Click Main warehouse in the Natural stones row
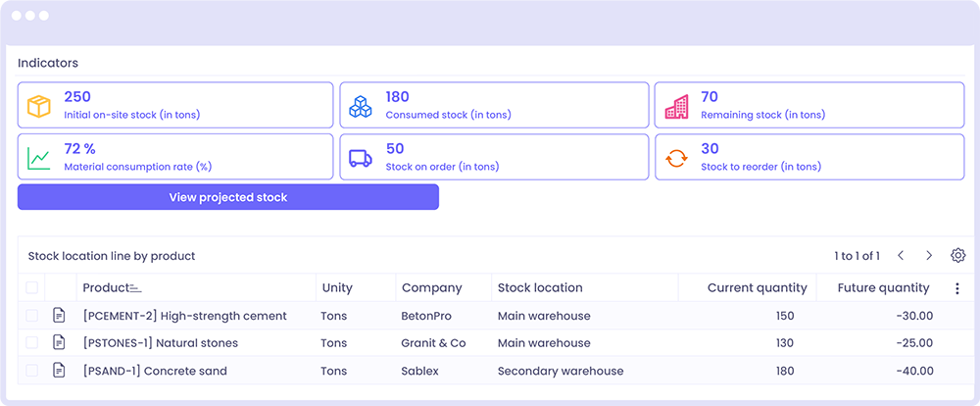The image size is (980, 406). pos(544,343)
